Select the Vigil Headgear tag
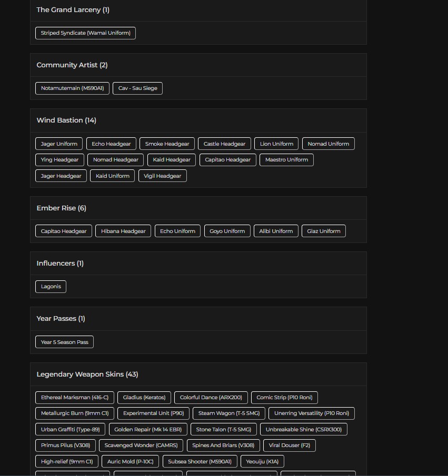Screen dimensions: 448x476 pyautogui.click(x=163, y=176)
